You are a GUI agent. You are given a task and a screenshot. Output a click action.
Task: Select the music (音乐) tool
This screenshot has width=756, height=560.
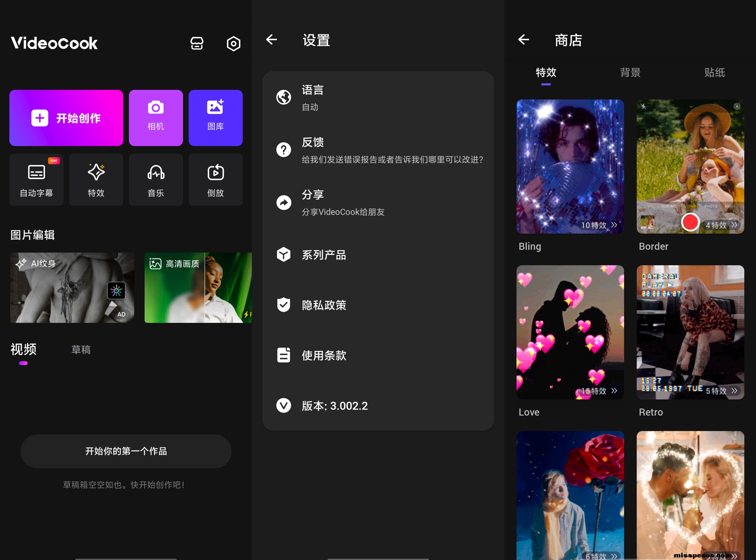[156, 180]
